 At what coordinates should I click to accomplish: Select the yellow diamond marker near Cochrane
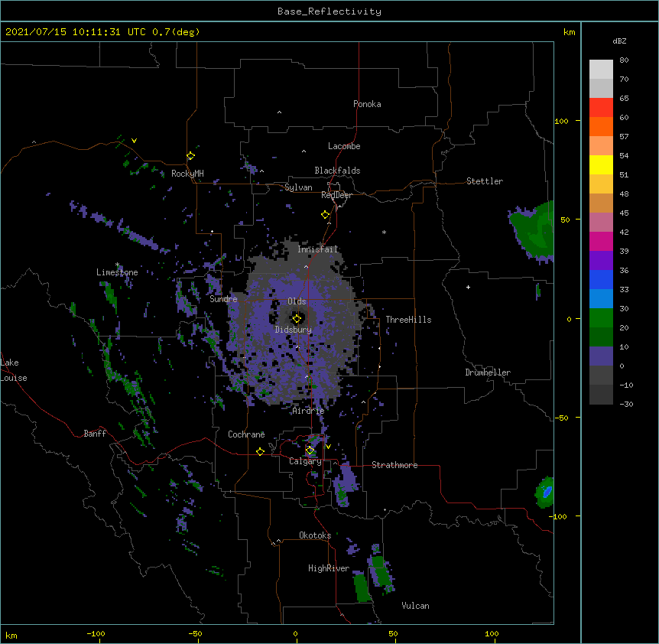point(260,451)
